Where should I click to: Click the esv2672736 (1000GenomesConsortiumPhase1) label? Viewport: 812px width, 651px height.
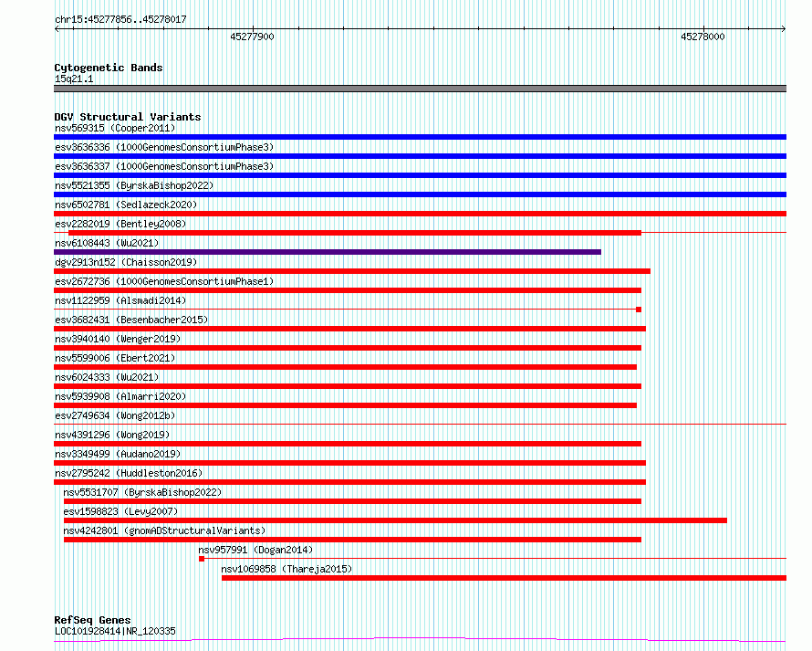pos(164,281)
